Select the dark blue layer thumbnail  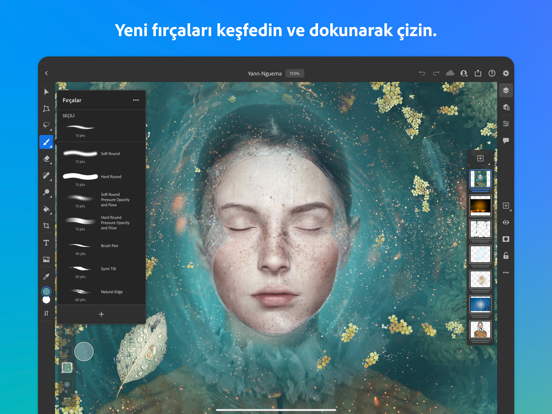480,304
